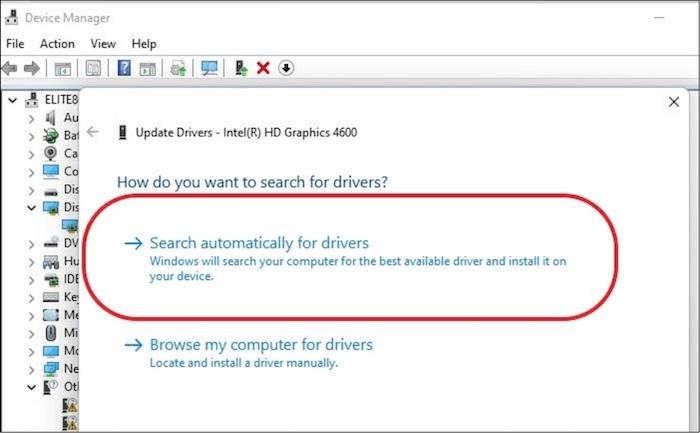The height and width of the screenshot is (433, 700).
Task: Click Show/Hide Console Tree toolbar icon
Action: (62, 68)
